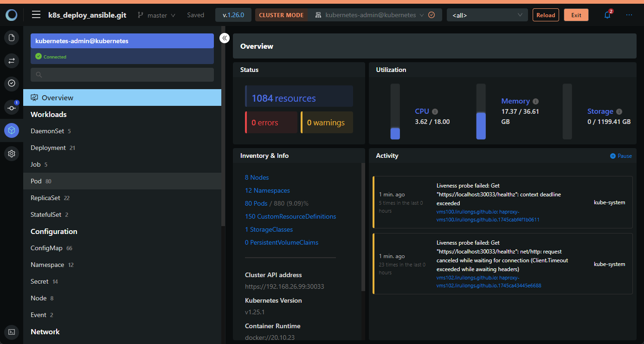The width and height of the screenshot is (644, 344).
Task: Focus the resource search input field
Action: click(x=122, y=75)
